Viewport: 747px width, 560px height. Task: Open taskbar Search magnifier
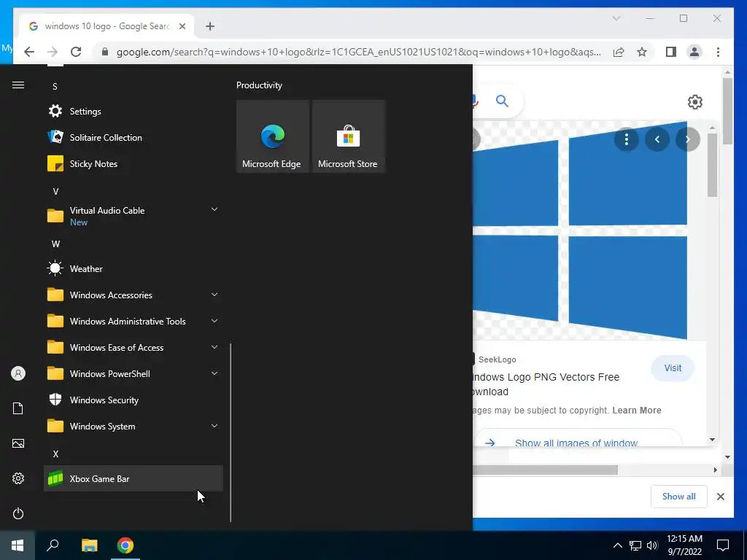click(53, 545)
